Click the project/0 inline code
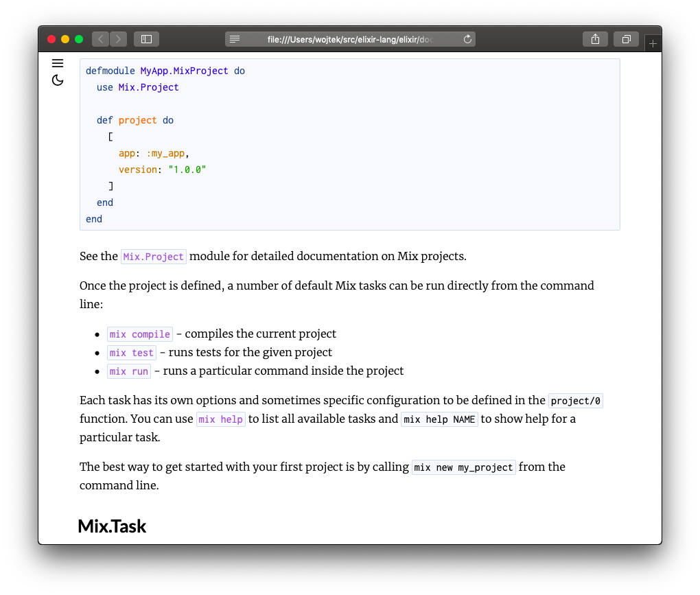This screenshot has width=700, height=595. (x=576, y=401)
